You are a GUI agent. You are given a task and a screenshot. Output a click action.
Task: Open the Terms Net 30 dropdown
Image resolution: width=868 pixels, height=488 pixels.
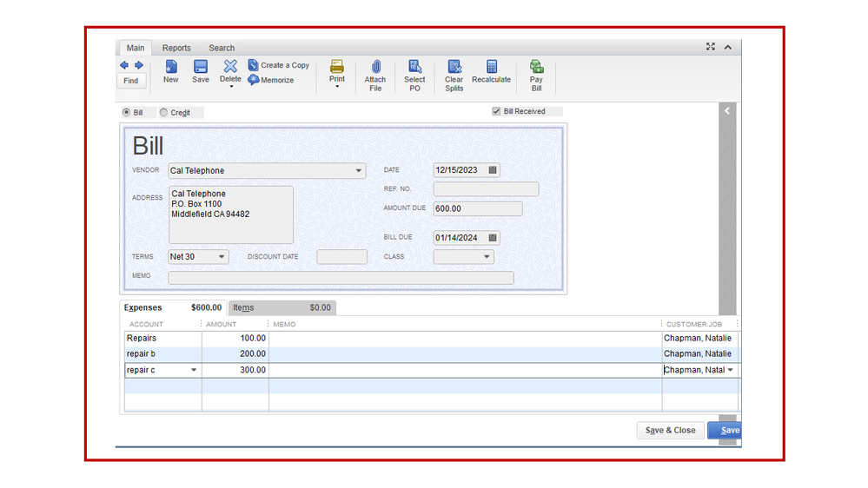click(222, 257)
